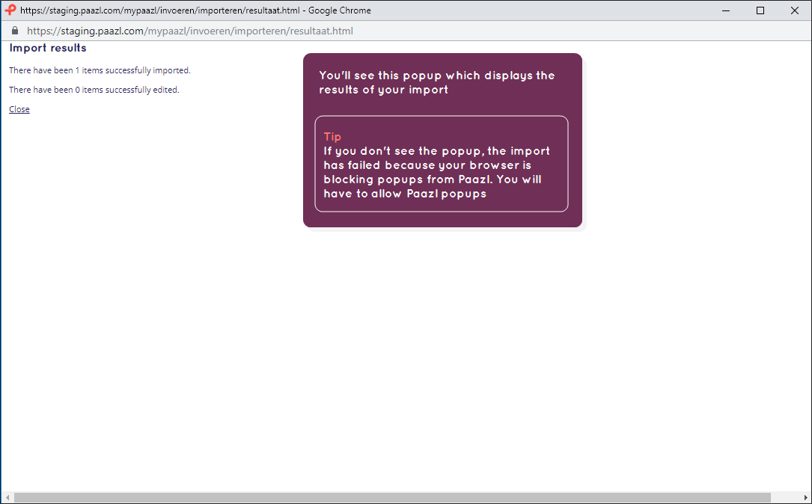Click the Close link under import results
The image size is (812, 504).
(x=19, y=109)
